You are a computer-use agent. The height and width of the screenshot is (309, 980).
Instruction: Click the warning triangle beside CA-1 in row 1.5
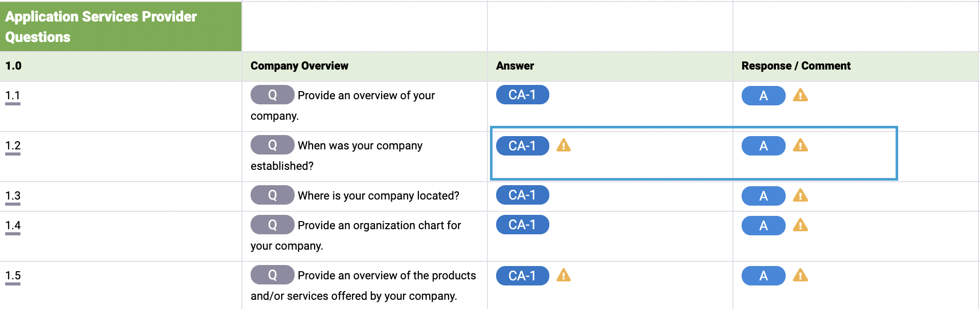point(564,275)
